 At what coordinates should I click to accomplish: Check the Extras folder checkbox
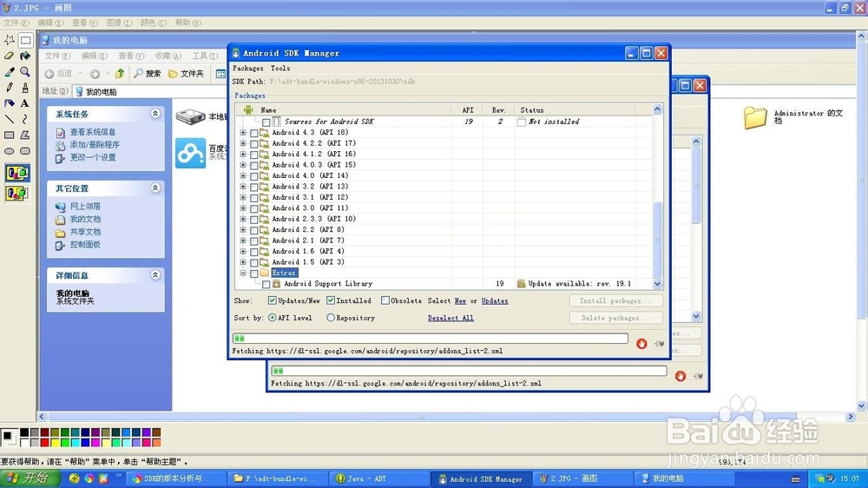254,273
